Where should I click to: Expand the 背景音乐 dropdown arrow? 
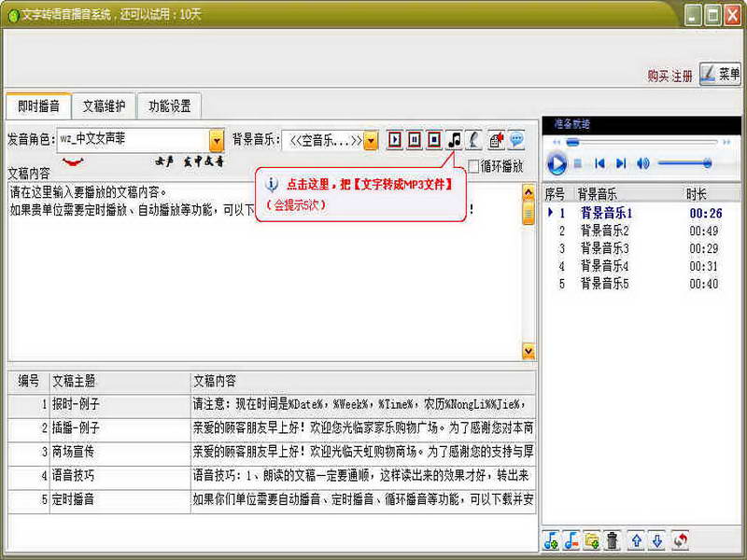coord(371,141)
